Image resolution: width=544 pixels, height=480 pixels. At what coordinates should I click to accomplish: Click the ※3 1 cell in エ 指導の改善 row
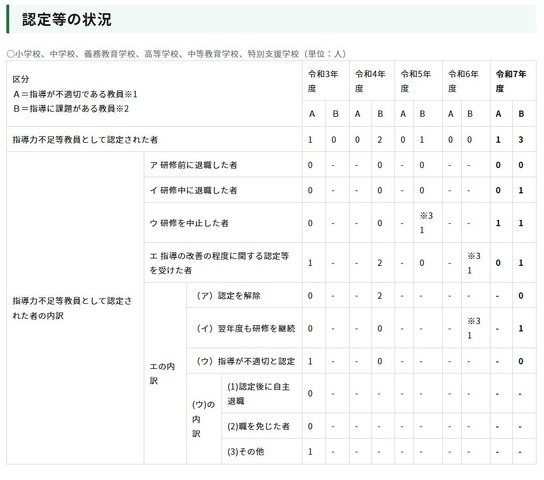[x=474, y=263]
